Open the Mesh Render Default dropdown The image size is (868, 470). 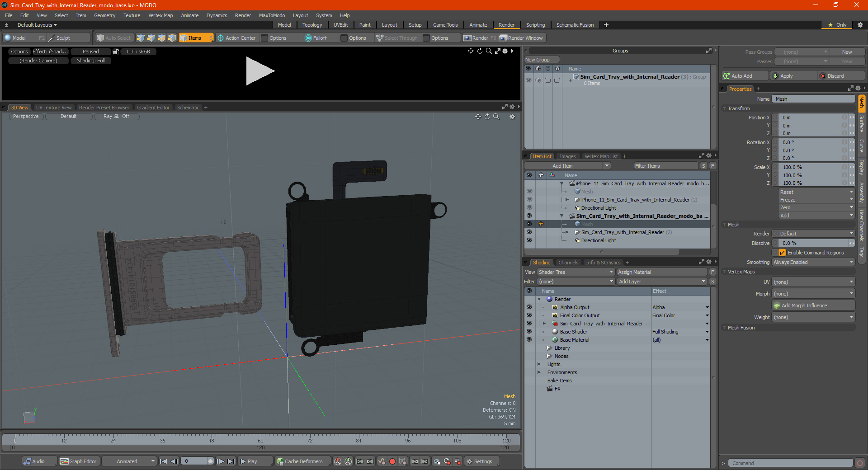[816, 234]
